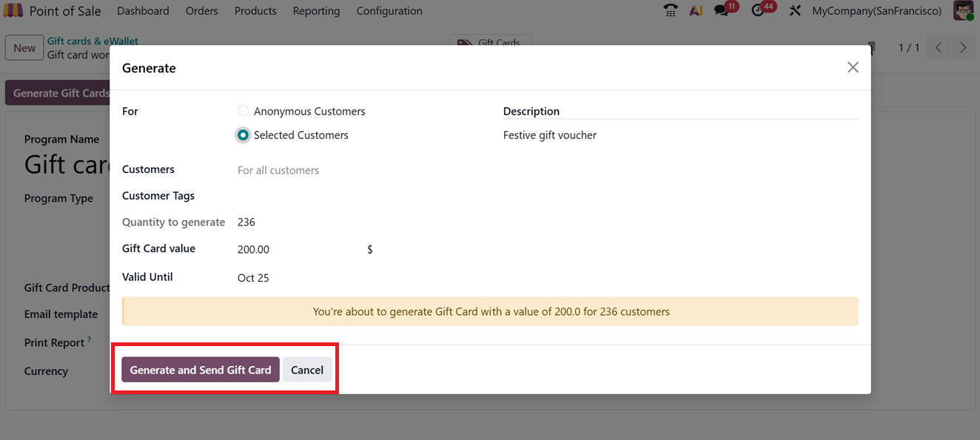This screenshot has width=980, height=440.
Task: Open the activities clock icon
Action: [757, 11]
